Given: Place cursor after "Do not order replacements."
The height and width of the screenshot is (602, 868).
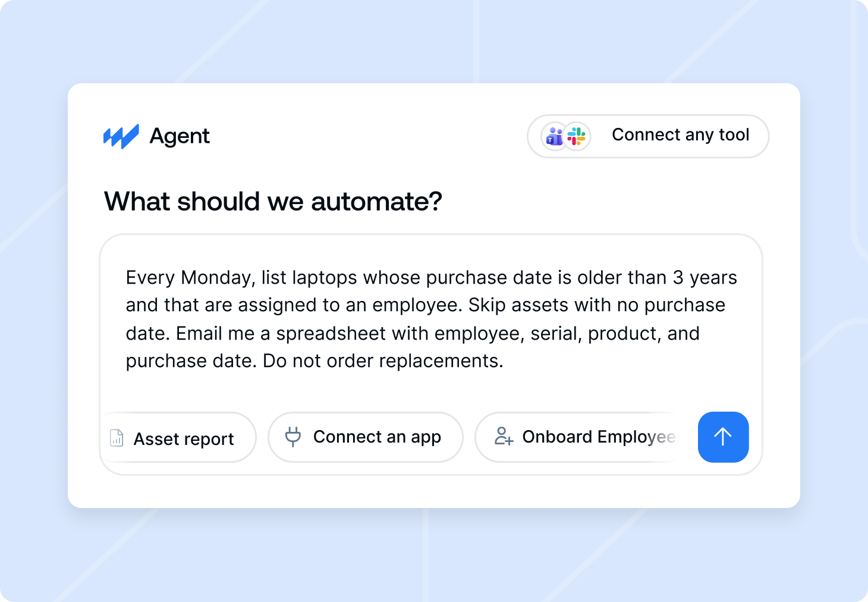Looking at the screenshot, I should pyautogui.click(x=504, y=361).
